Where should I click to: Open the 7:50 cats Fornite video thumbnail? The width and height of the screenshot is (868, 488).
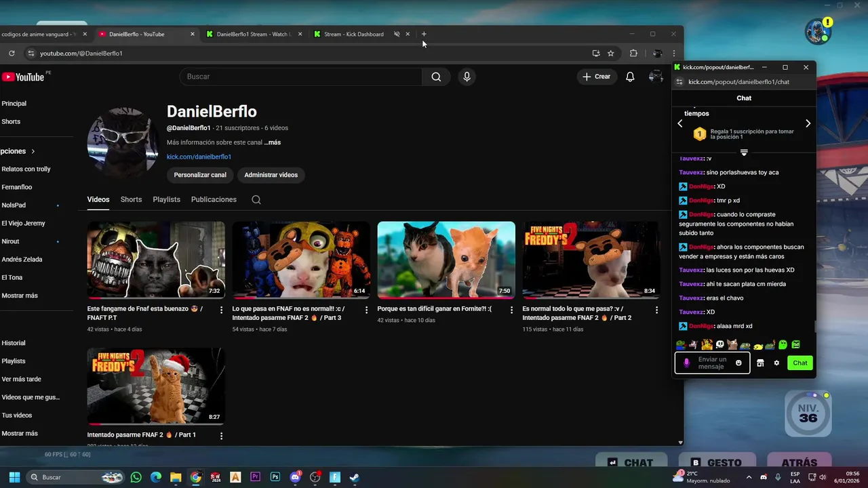point(446,260)
